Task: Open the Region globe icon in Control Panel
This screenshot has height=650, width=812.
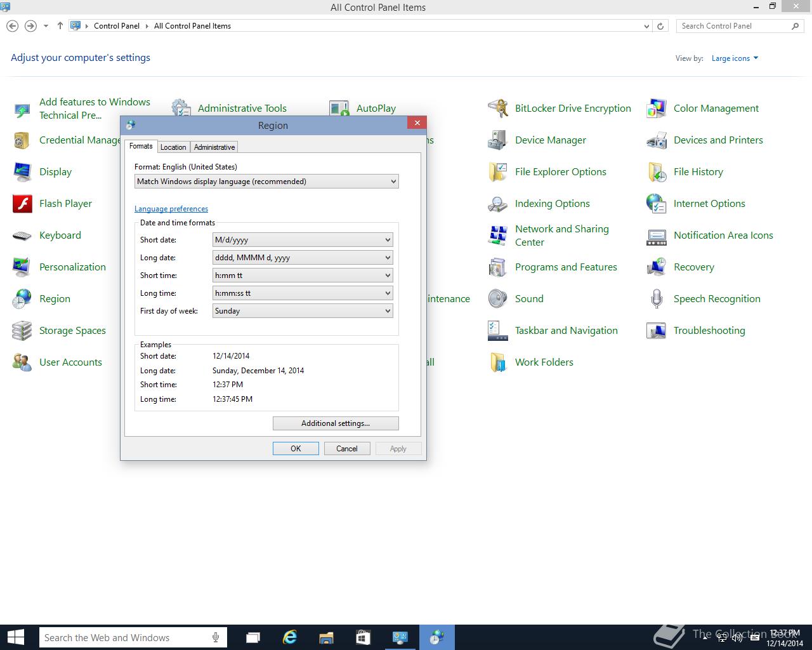Action: pos(22,299)
